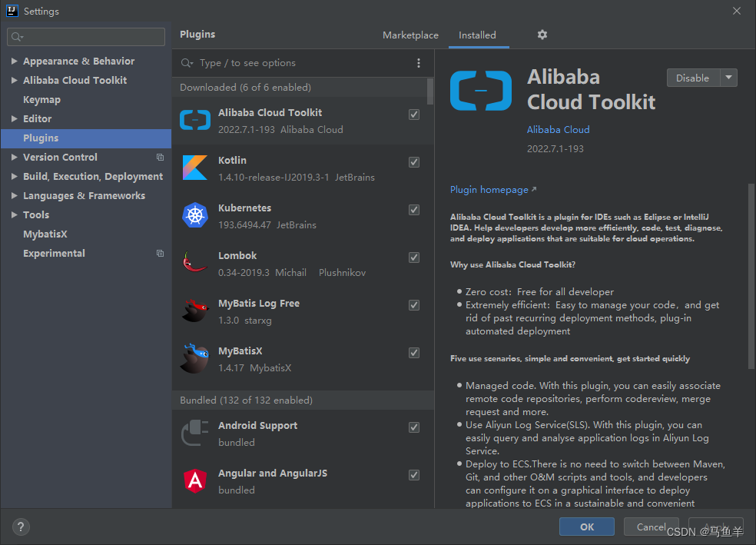Switch to the Marketplace tab
This screenshot has height=545, width=756.
coord(410,35)
